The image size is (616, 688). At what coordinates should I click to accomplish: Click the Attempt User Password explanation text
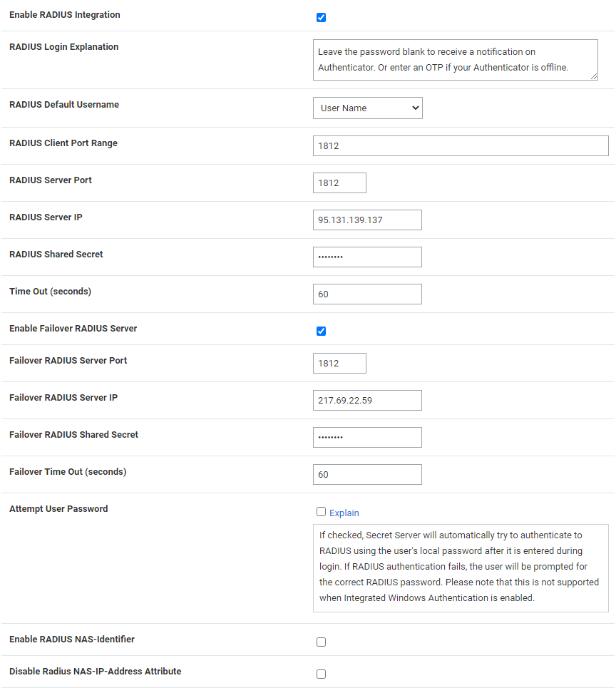(460, 567)
